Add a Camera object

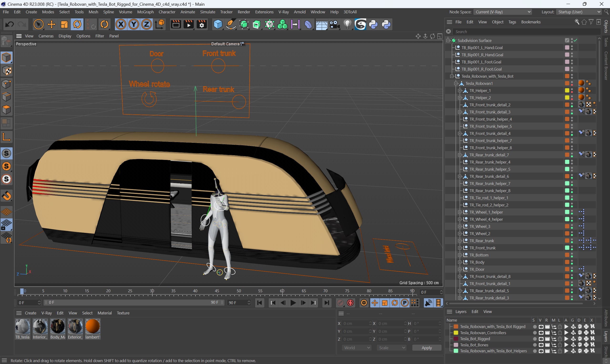click(x=334, y=24)
